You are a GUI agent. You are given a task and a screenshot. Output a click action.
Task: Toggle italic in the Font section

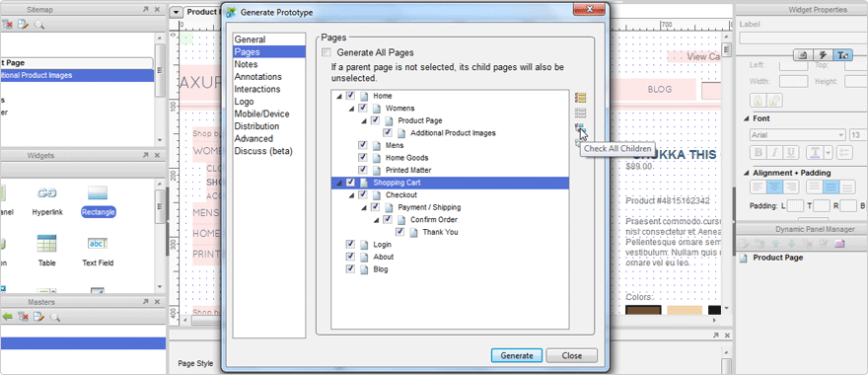click(774, 152)
